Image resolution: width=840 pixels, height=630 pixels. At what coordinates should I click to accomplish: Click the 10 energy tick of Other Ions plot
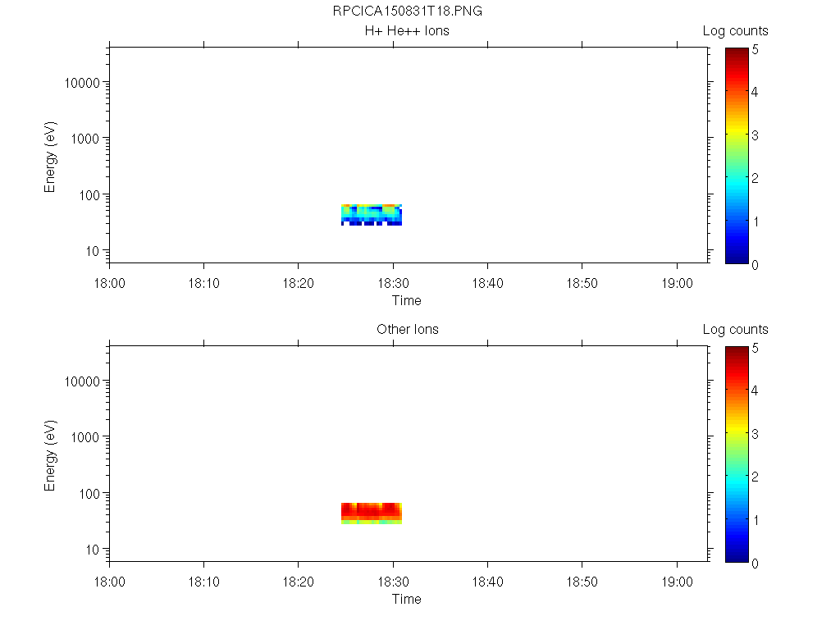click(x=93, y=550)
